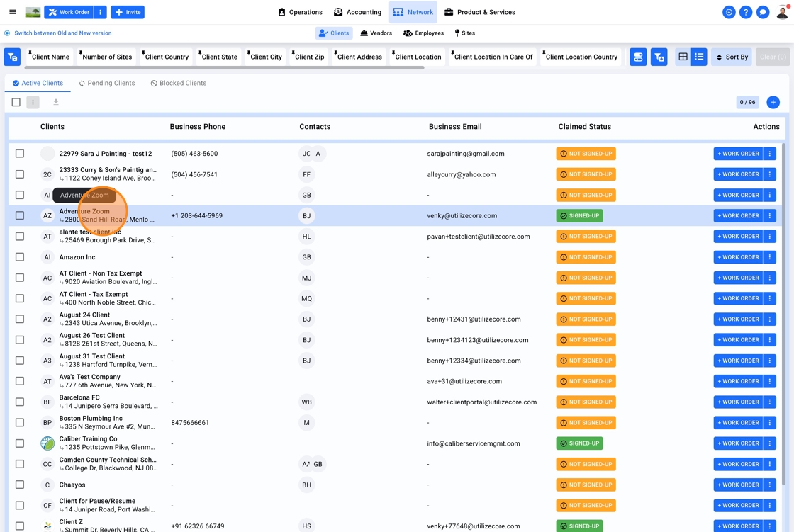Check the 22979 Sara J Painting checkbox
The image size is (794, 532).
click(20, 154)
